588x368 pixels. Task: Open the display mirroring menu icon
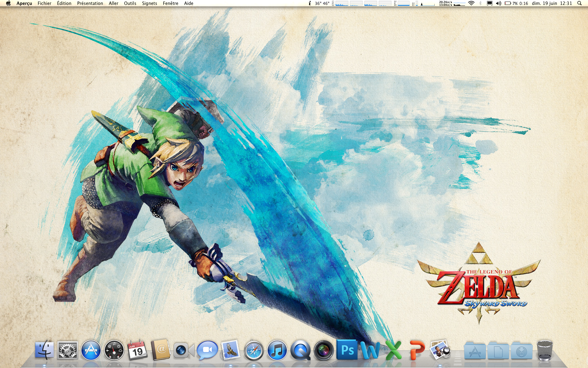(x=489, y=3)
